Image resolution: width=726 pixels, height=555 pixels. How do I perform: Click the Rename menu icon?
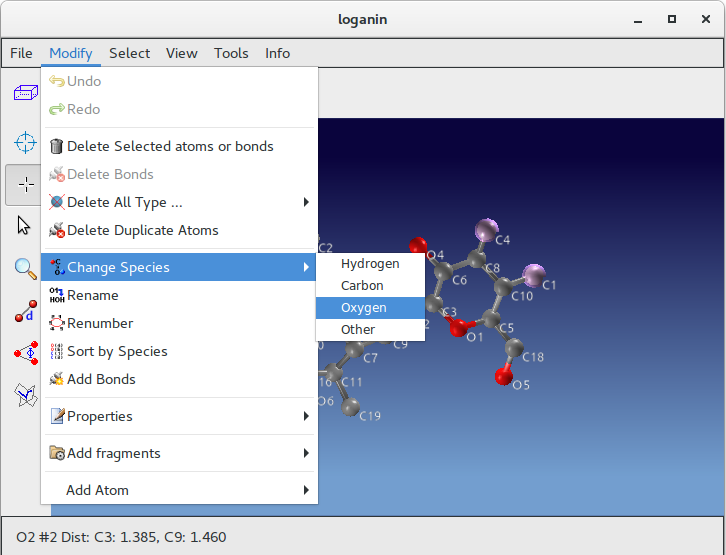pyautogui.click(x=57, y=295)
